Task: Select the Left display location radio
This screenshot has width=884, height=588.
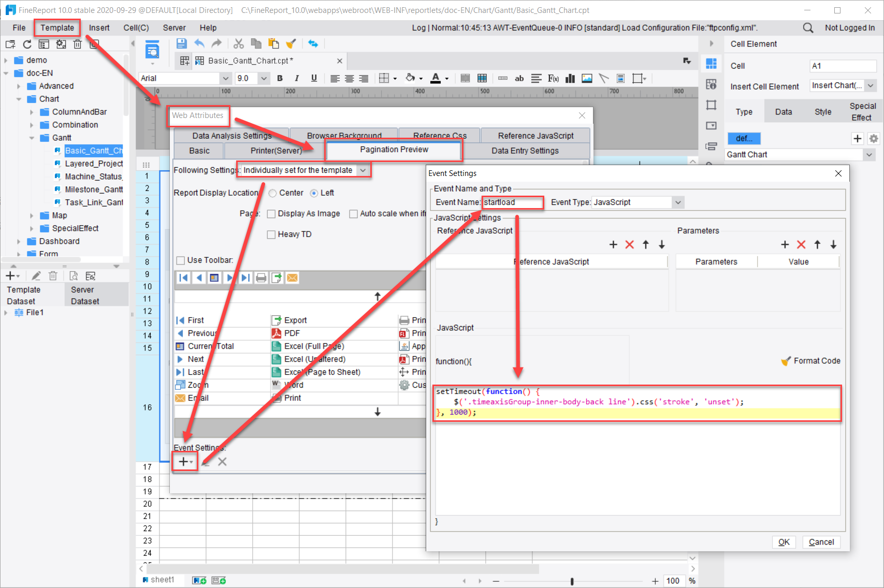Action: (x=314, y=193)
